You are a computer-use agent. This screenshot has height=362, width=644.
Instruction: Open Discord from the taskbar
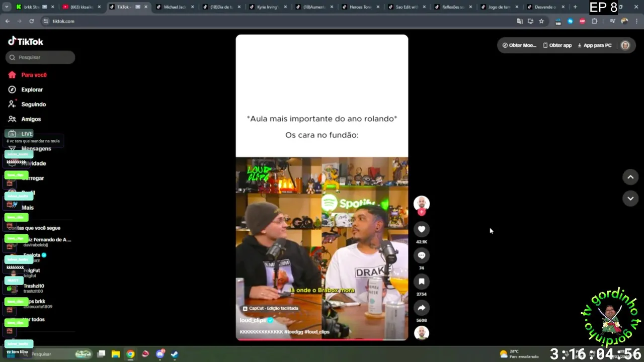[160, 354]
